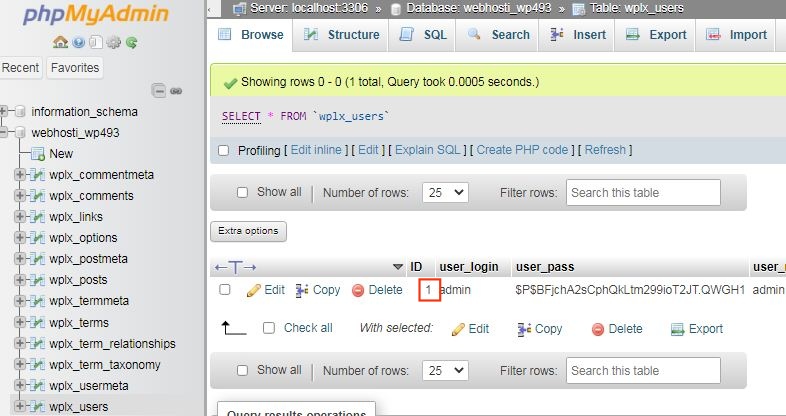Image resolution: width=786 pixels, height=416 pixels.
Task: Click Export icon in With selected bar
Action: click(x=678, y=329)
